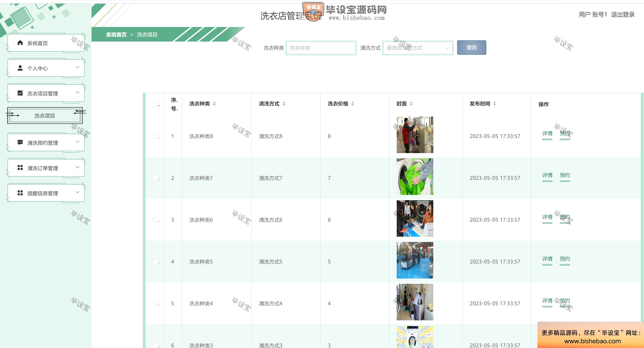The height and width of the screenshot is (348, 644).
Task: Expand the 提醒信息管理 menu chevron
Action: point(78,192)
